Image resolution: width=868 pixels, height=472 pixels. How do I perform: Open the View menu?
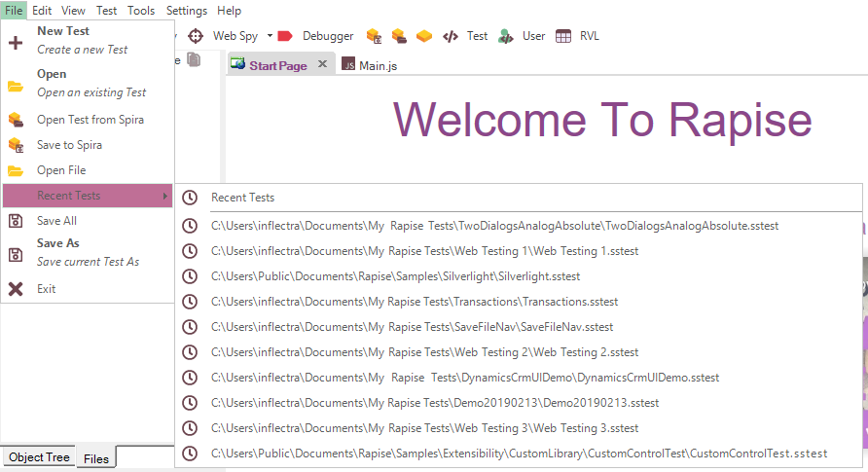pyautogui.click(x=73, y=11)
